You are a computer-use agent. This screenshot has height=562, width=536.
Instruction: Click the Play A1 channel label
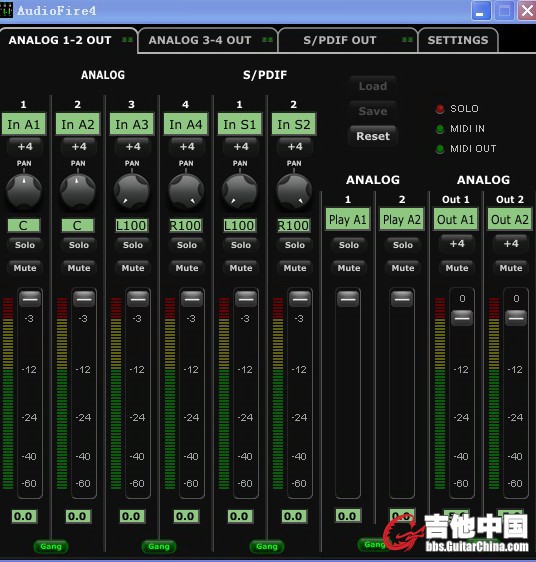pos(348,219)
